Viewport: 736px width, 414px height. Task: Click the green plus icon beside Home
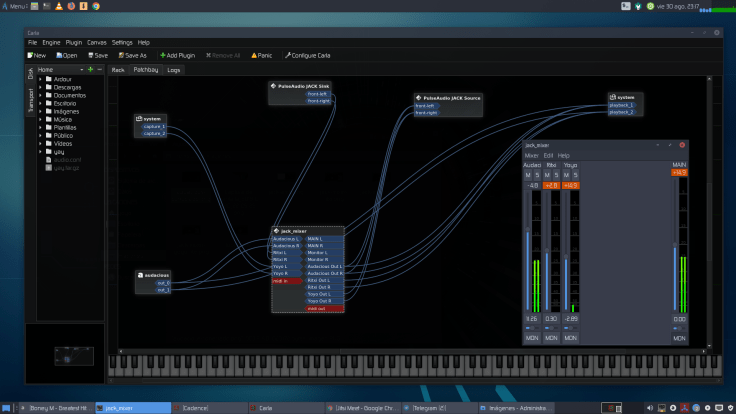(90, 70)
